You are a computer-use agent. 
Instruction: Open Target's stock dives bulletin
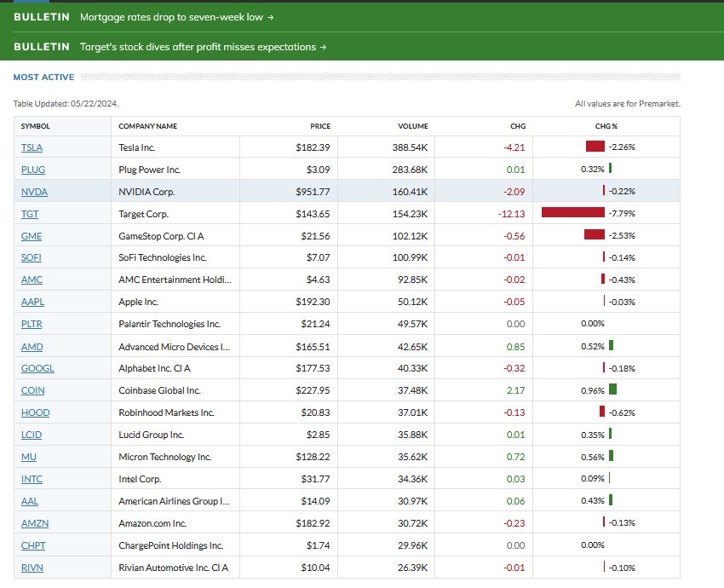[x=203, y=47]
